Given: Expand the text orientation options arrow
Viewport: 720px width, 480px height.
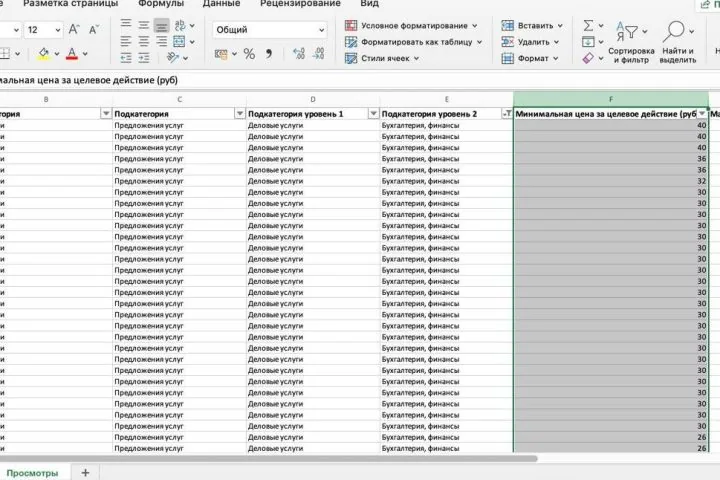Looking at the screenshot, I should 186,58.
